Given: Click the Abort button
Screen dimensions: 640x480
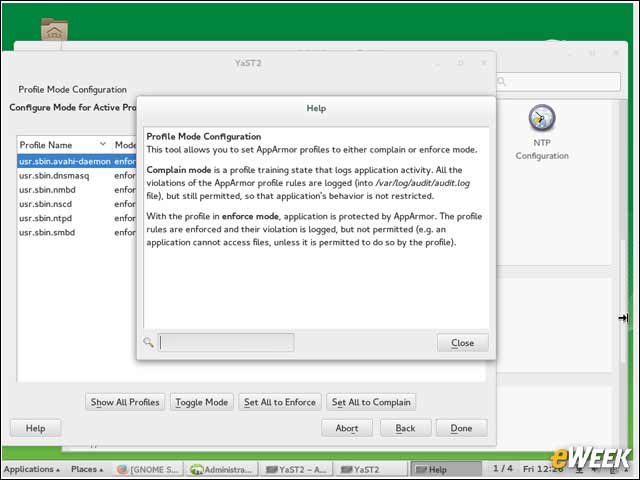Looking at the screenshot, I should point(347,428).
